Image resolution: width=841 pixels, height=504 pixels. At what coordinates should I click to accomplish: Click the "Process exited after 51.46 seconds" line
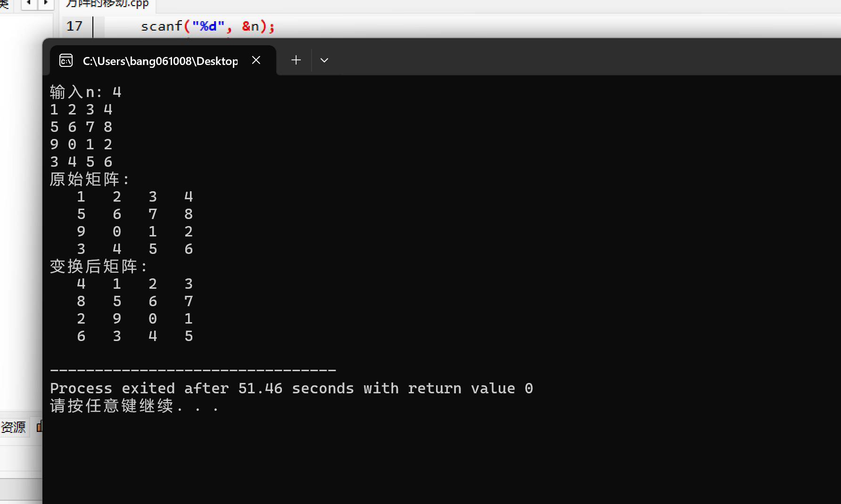point(202,388)
